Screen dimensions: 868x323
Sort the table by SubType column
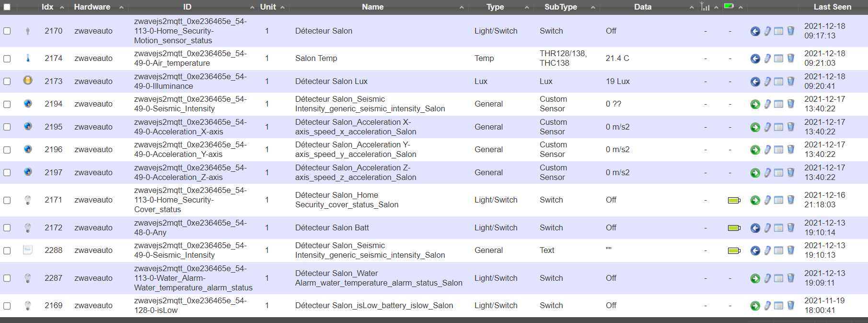tap(561, 7)
